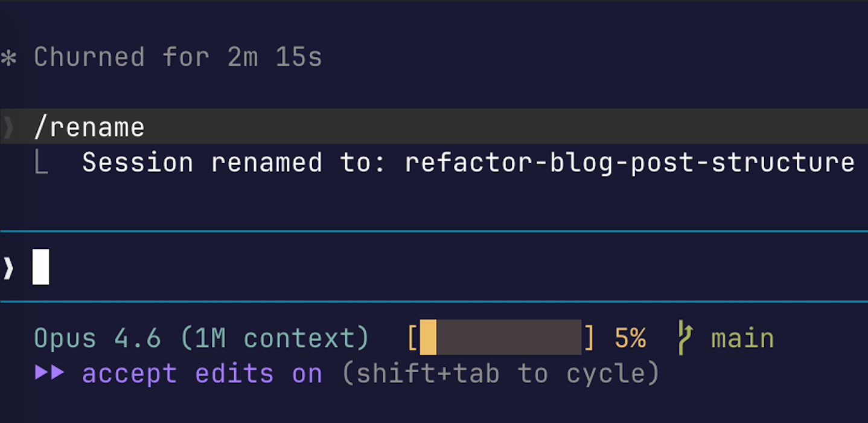Image resolution: width=868 pixels, height=423 pixels.
Task: Focus the white block cursor in the prompt
Action: (41, 267)
